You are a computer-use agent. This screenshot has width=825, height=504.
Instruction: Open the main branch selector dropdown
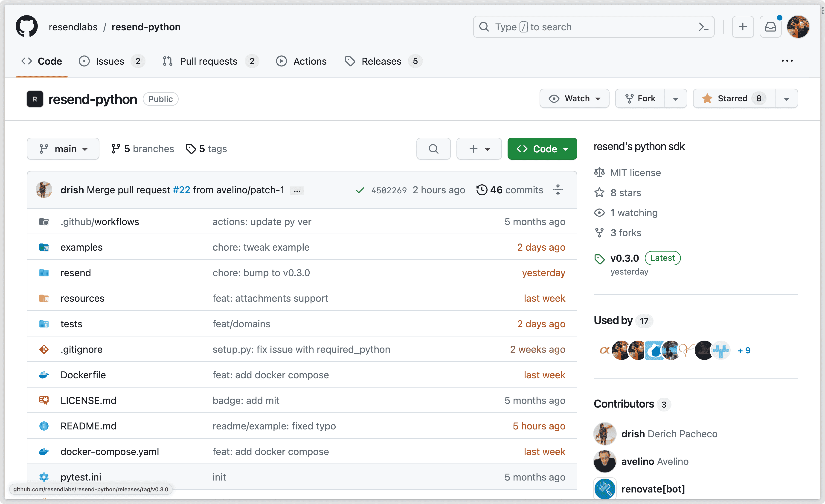click(x=63, y=149)
